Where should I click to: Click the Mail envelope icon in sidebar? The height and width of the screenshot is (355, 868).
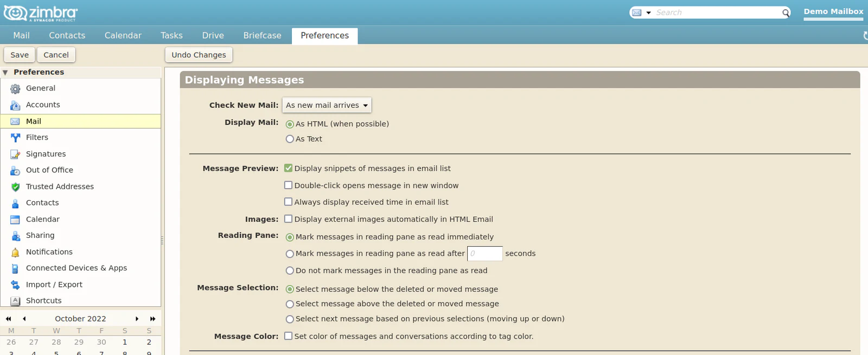pyautogui.click(x=15, y=121)
